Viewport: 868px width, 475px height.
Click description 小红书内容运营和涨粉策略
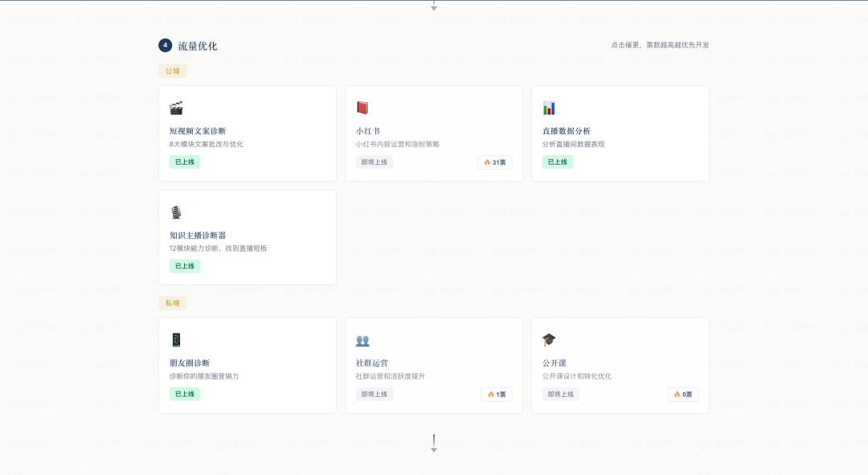coord(398,144)
